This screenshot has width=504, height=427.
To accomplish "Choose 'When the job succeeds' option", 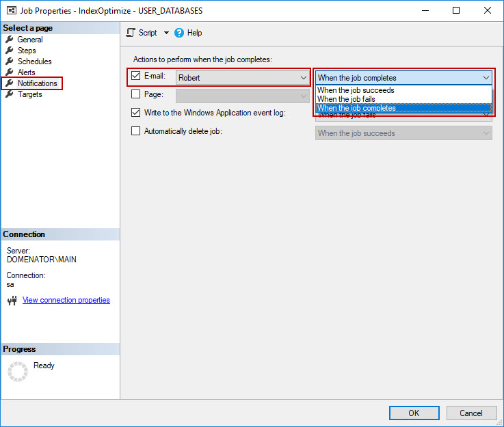I will (x=356, y=90).
